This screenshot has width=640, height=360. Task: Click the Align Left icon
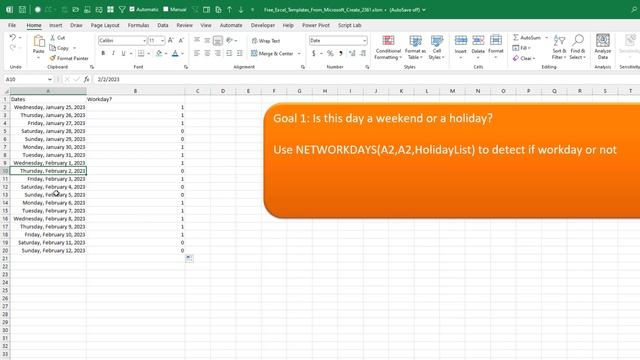click(197, 53)
